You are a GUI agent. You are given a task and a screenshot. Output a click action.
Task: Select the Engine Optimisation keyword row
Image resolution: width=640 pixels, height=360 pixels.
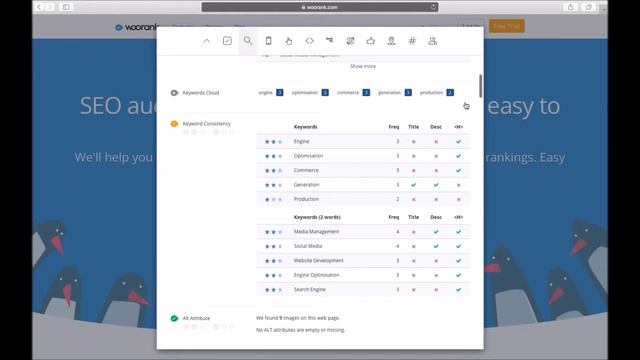pos(363,275)
